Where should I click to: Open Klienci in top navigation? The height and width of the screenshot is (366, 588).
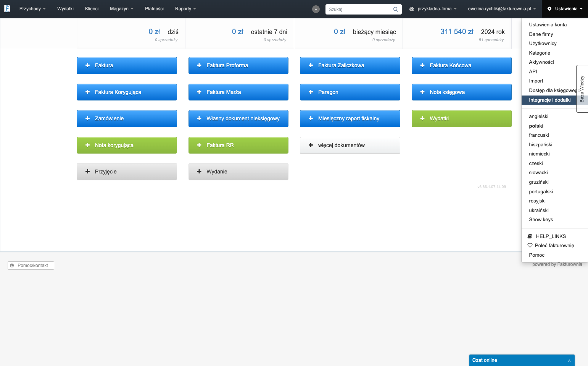click(x=92, y=9)
